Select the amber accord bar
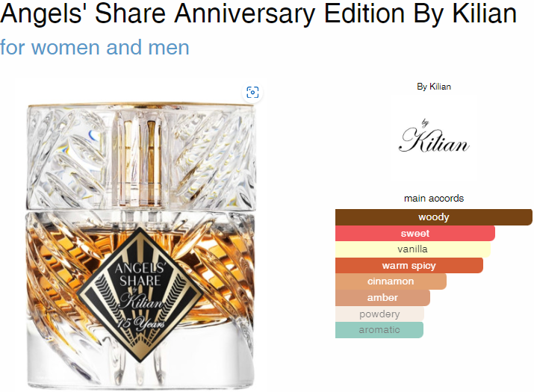 (382, 298)
